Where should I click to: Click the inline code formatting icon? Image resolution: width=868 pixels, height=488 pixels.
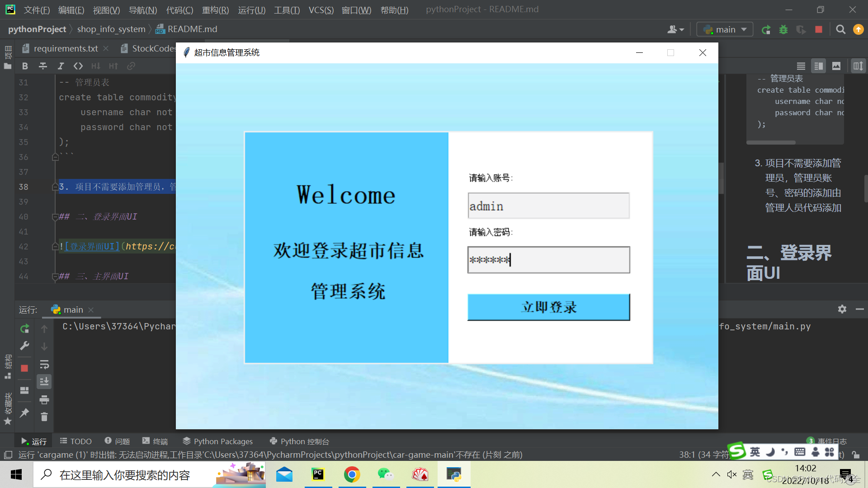point(78,66)
